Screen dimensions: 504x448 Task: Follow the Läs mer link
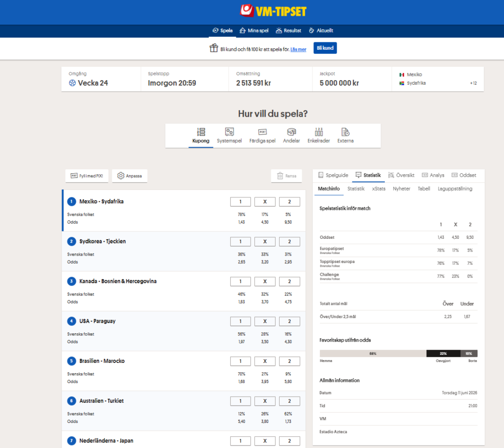tap(298, 49)
